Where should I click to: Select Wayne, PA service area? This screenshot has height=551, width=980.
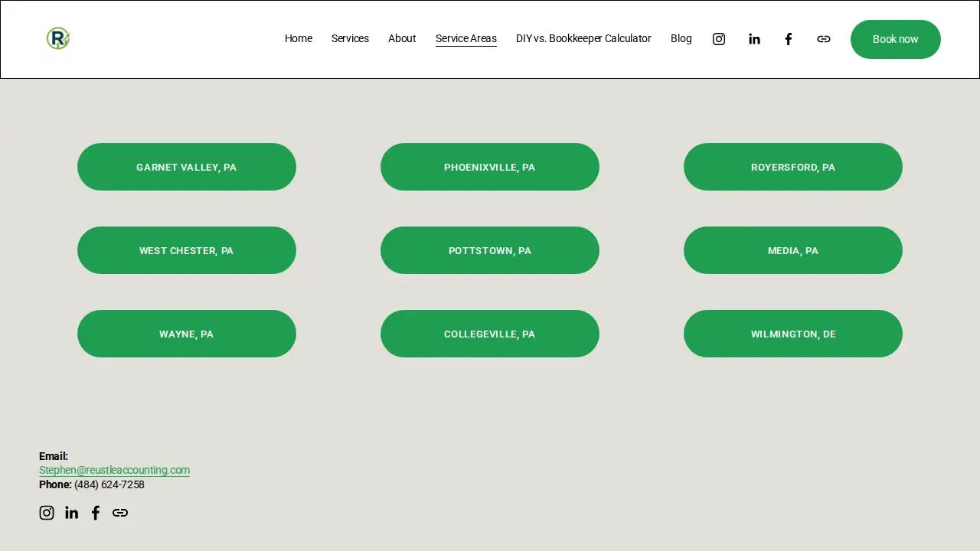187,334
